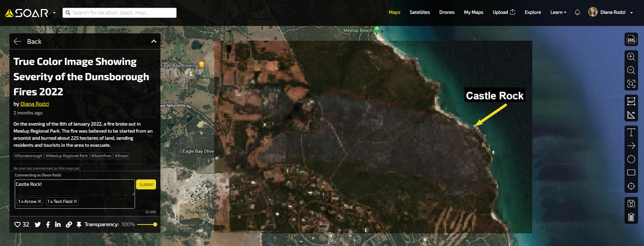644x246 pixels.
Task: Open Diana Rodzi account dropdown arrow
Action: [x=632, y=13]
